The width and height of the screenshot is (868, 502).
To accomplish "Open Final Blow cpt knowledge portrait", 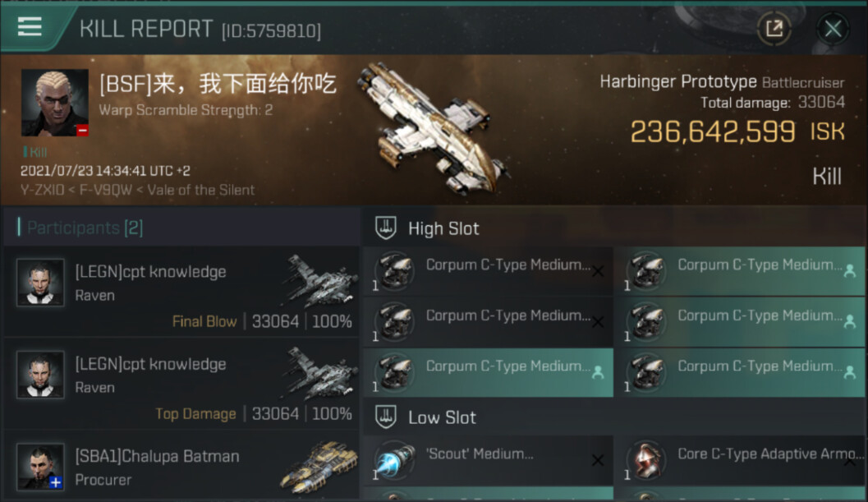I will click(x=40, y=282).
